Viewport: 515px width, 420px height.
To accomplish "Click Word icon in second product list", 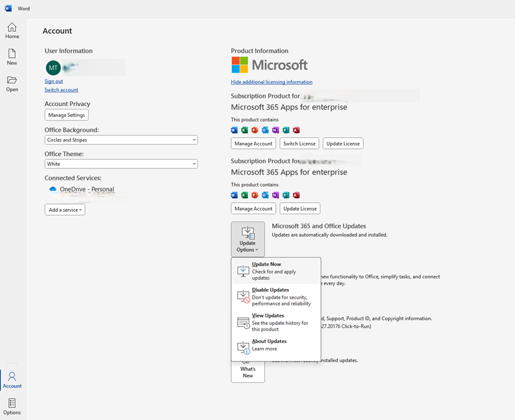I will point(234,195).
